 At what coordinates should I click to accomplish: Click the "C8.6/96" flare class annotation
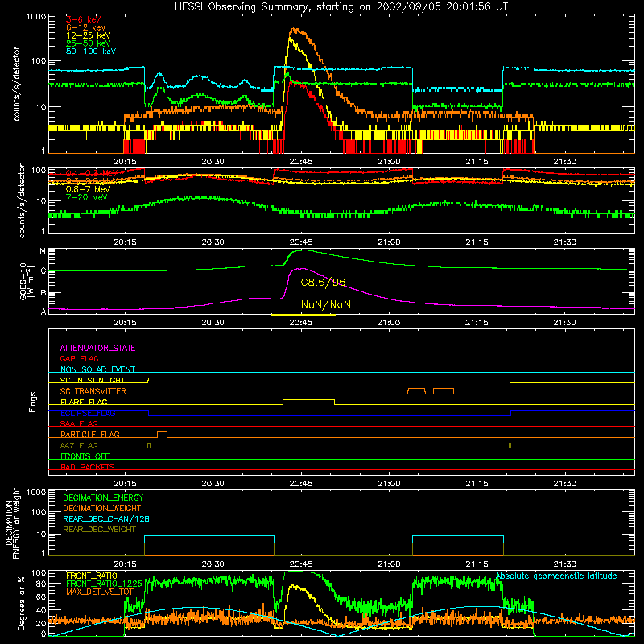[x=323, y=283]
